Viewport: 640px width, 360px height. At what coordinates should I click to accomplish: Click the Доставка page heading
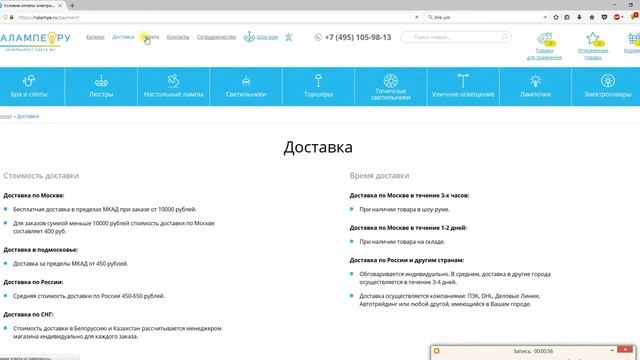pyautogui.click(x=318, y=147)
